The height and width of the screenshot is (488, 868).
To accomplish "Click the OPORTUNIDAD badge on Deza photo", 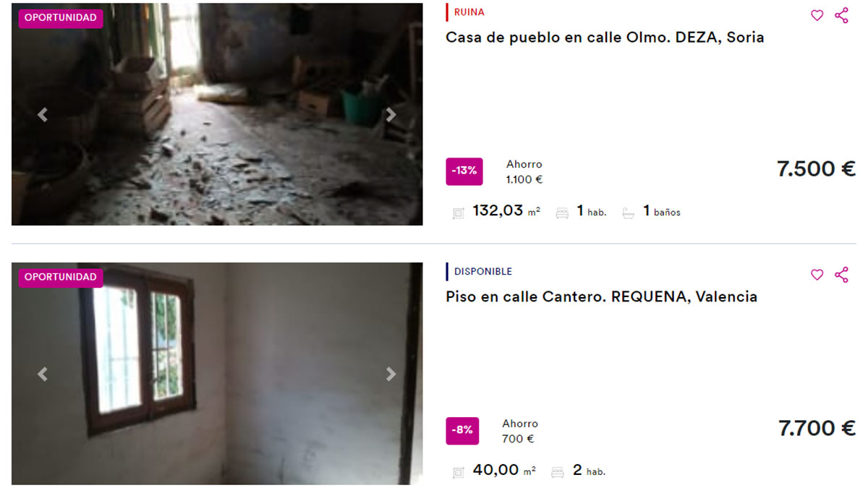I will pos(61,18).
